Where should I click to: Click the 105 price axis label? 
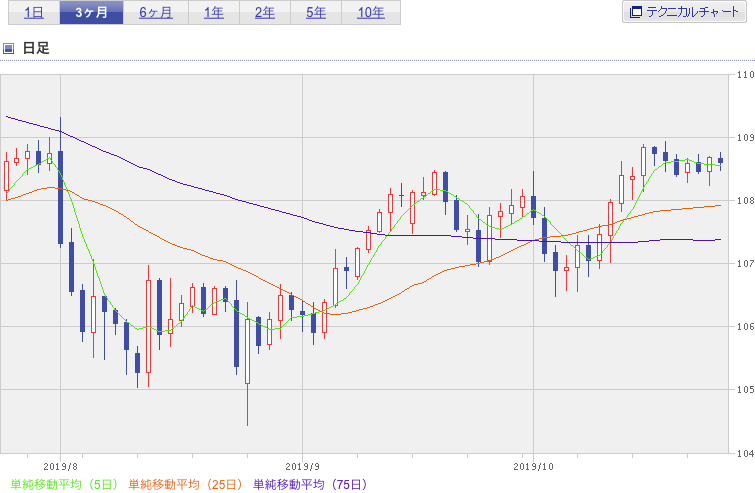click(x=745, y=390)
